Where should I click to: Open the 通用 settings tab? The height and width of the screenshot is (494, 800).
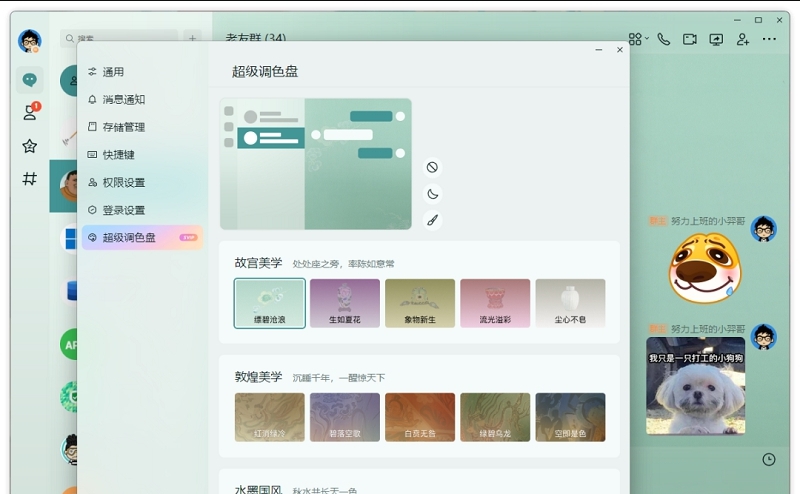(x=113, y=72)
